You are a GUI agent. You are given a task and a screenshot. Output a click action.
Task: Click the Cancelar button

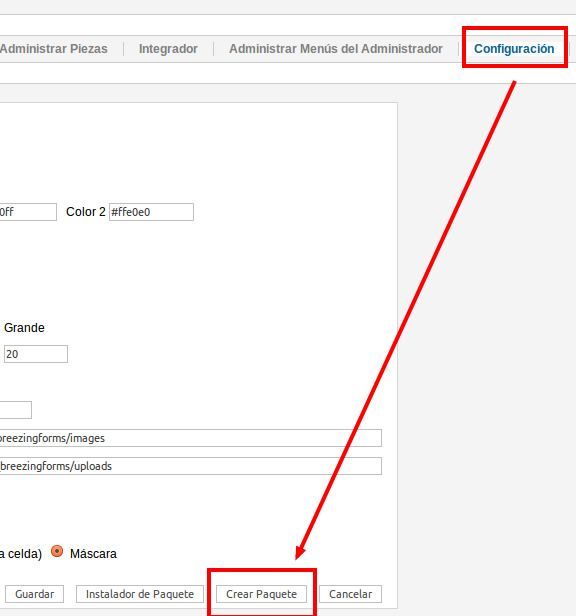(x=350, y=594)
